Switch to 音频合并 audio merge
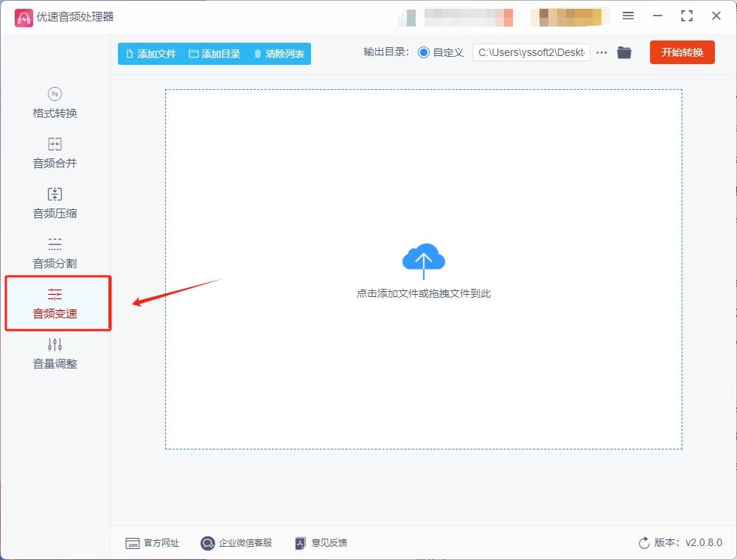 [x=55, y=153]
